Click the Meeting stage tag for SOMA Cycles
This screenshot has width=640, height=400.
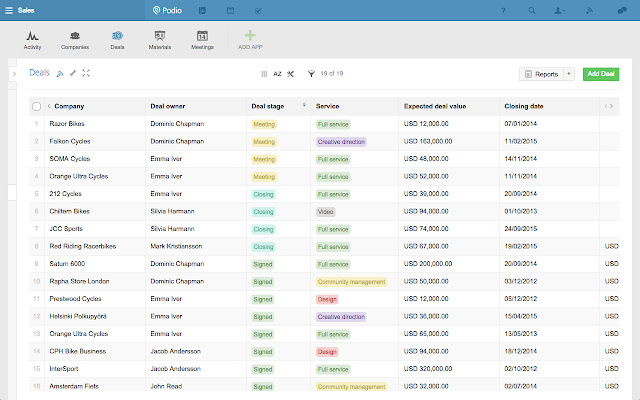pyautogui.click(x=264, y=159)
